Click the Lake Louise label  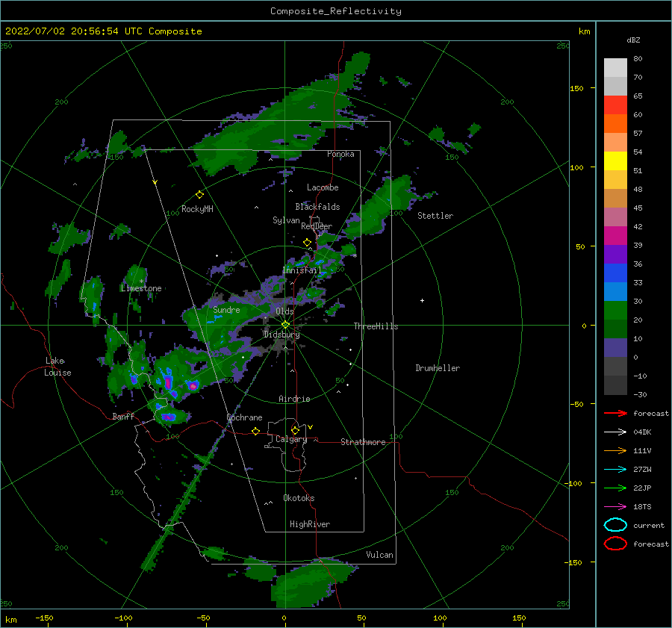click(57, 367)
